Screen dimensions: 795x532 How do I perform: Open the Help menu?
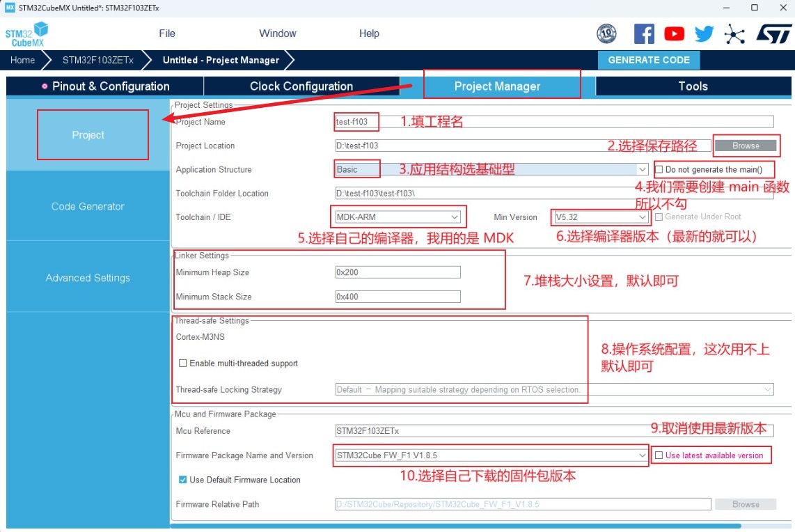(369, 33)
